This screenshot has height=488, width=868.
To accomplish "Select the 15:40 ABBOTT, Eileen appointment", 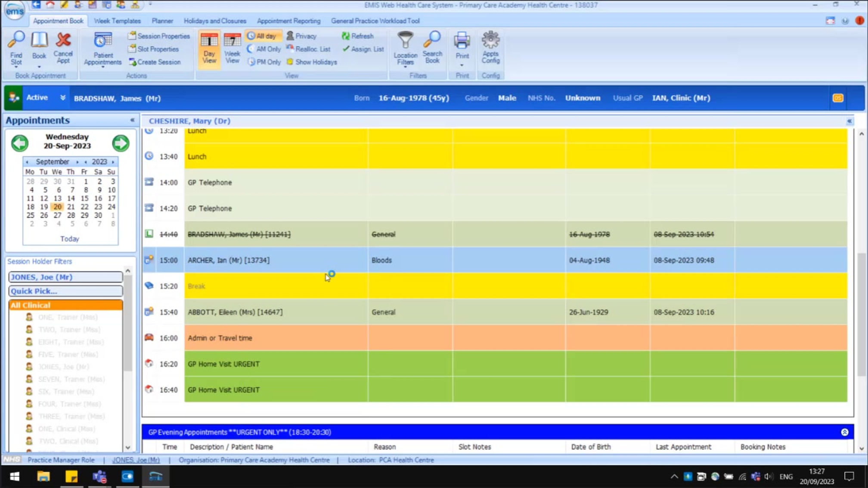I will (494, 312).
